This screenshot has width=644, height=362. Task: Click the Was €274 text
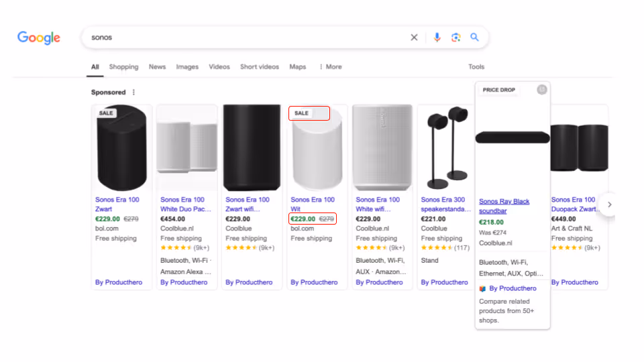point(492,233)
